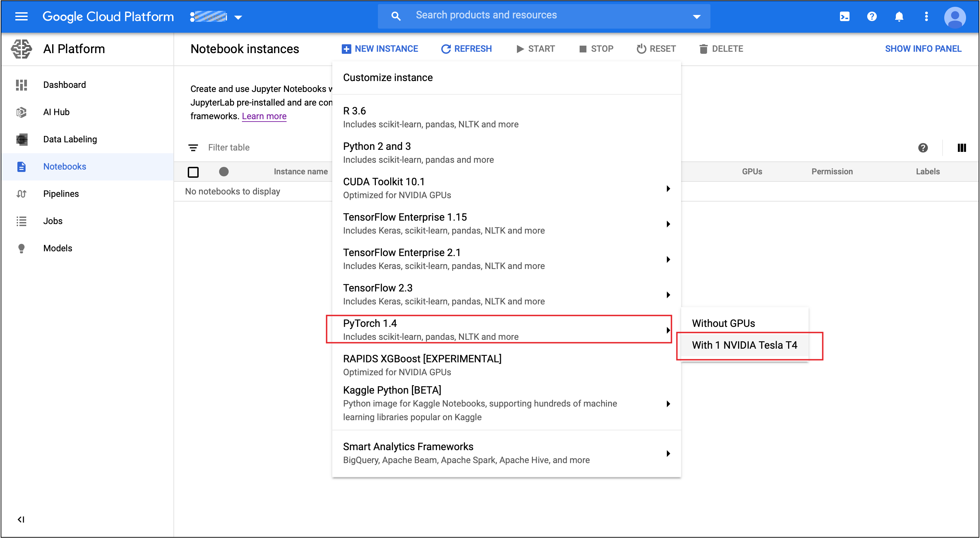The width and height of the screenshot is (980, 538).
Task: Click the AI Hub sidebar icon
Action: click(21, 112)
